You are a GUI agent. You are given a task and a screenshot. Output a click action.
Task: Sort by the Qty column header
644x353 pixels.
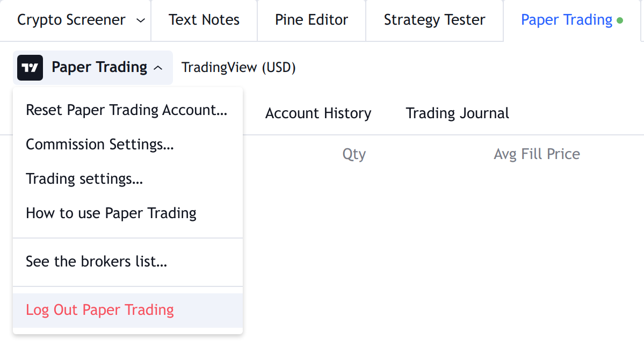click(354, 154)
